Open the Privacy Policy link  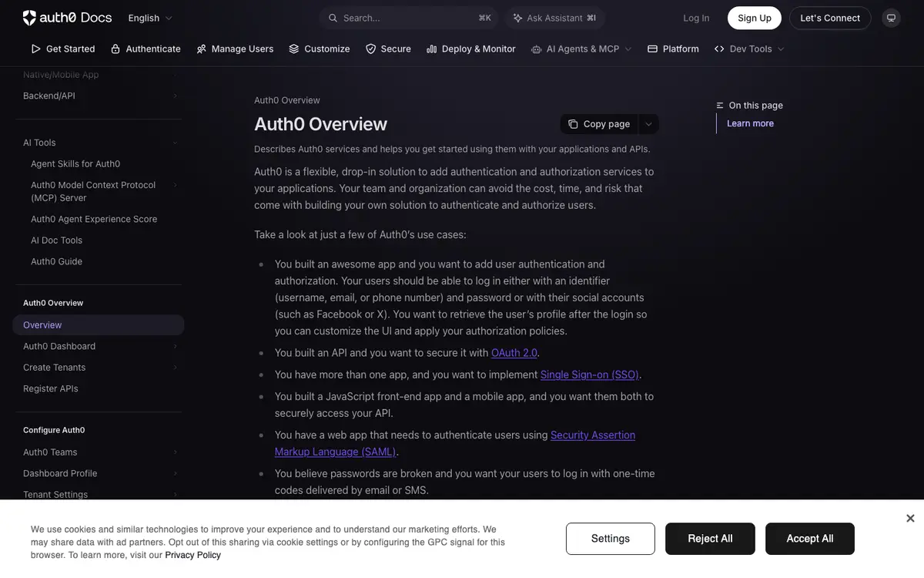(192, 555)
